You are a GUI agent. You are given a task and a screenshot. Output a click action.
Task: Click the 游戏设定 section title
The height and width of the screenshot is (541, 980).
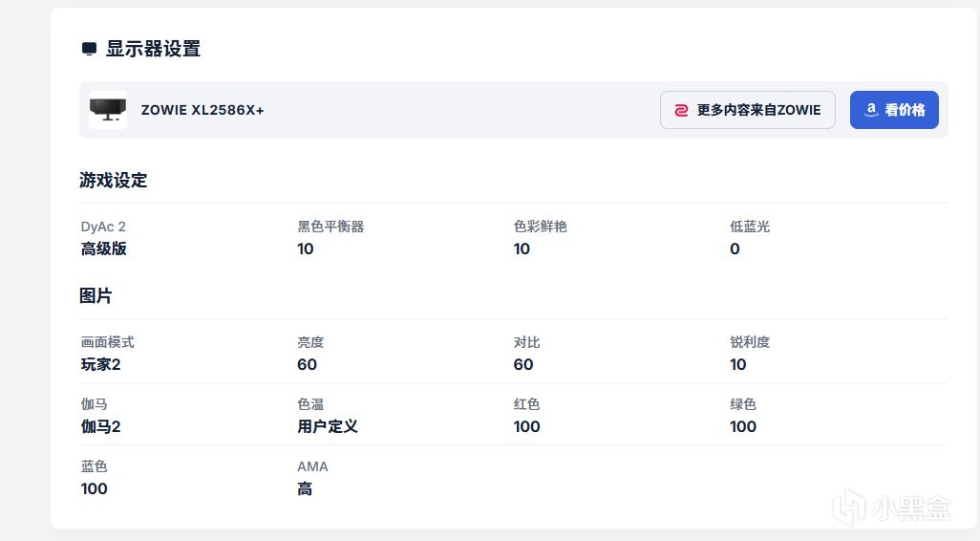(x=113, y=180)
